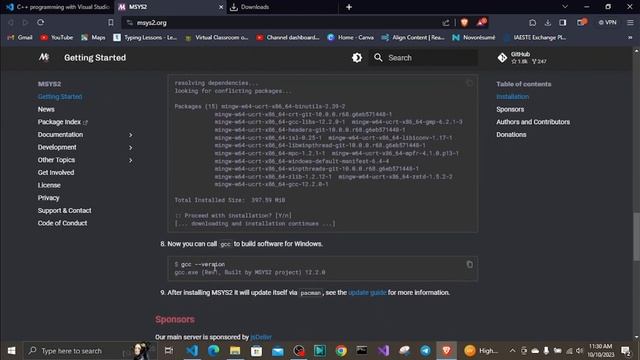Viewport: 640px width, 360px height.
Task: Open Maps bookmark
Action: click(93, 38)
